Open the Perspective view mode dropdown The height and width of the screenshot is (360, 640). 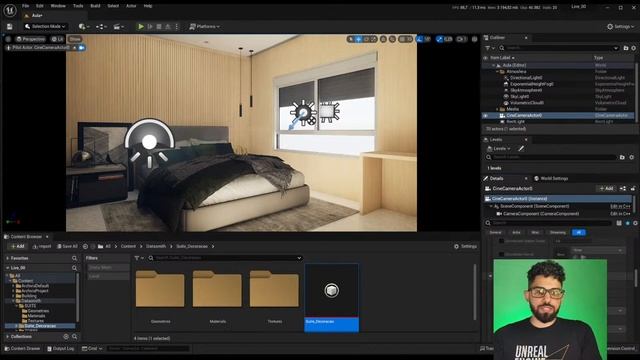[x=31, y=39]
